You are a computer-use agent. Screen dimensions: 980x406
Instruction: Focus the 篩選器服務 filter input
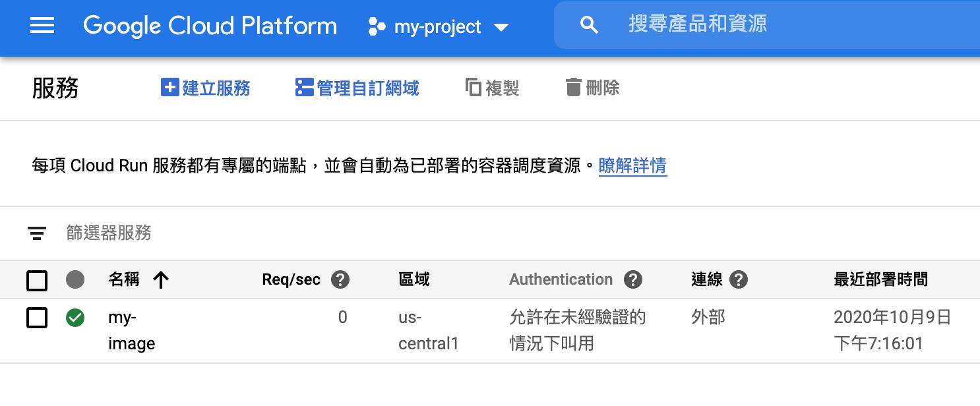click(109, 233)
